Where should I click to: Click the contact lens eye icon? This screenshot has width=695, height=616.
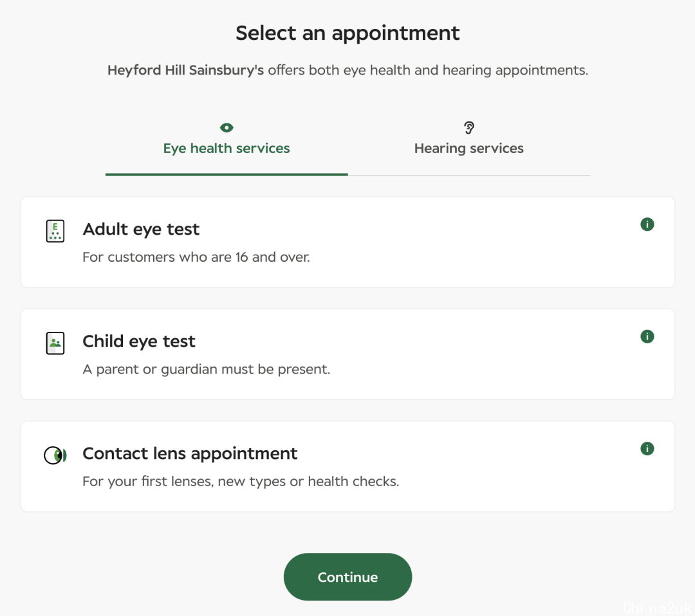(x=55, y=455)
